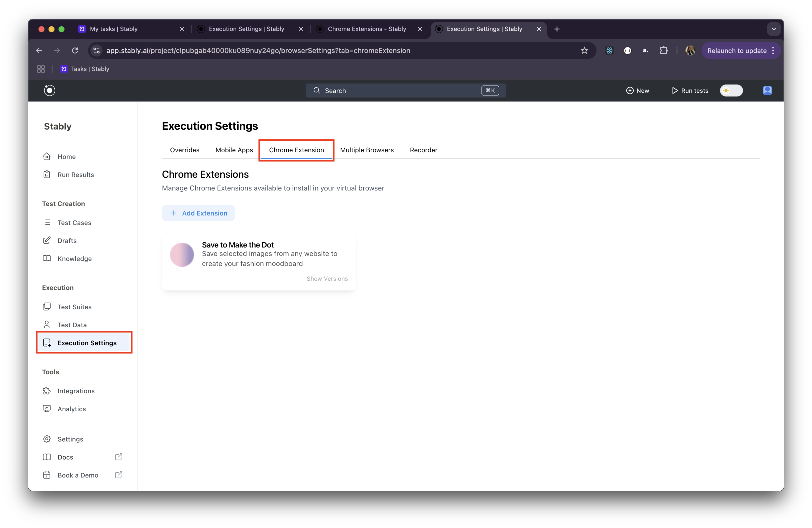The image size is (812, 528).
Task: Close Chrome Extensions - Stably tab
Action: (420, 29)
